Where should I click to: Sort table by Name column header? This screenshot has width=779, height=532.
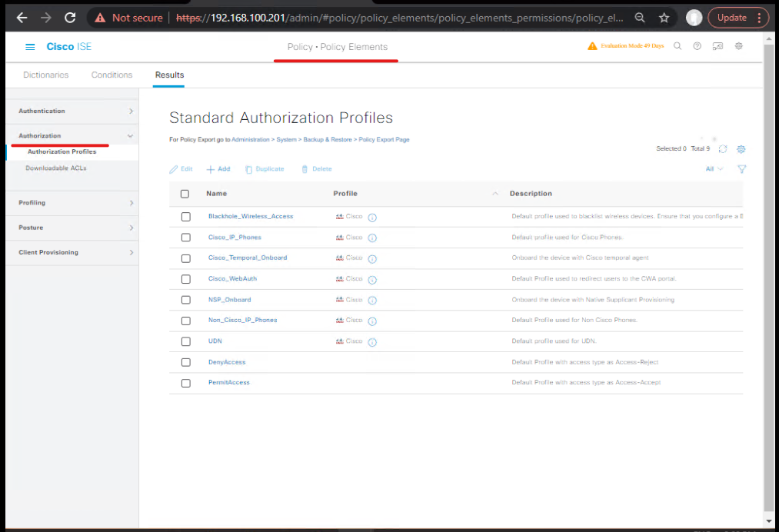tap(217, 194)
